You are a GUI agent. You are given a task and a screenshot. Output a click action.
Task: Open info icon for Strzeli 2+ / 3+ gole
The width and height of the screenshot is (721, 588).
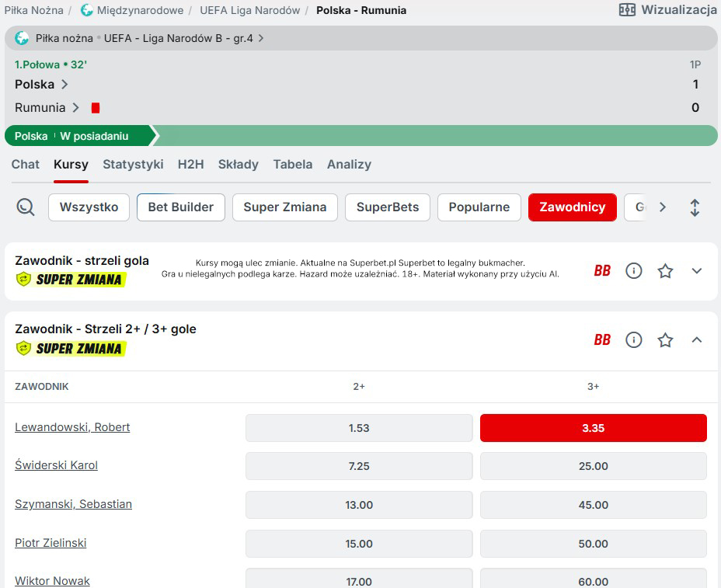pyautogui.click(x=634, y=339)
